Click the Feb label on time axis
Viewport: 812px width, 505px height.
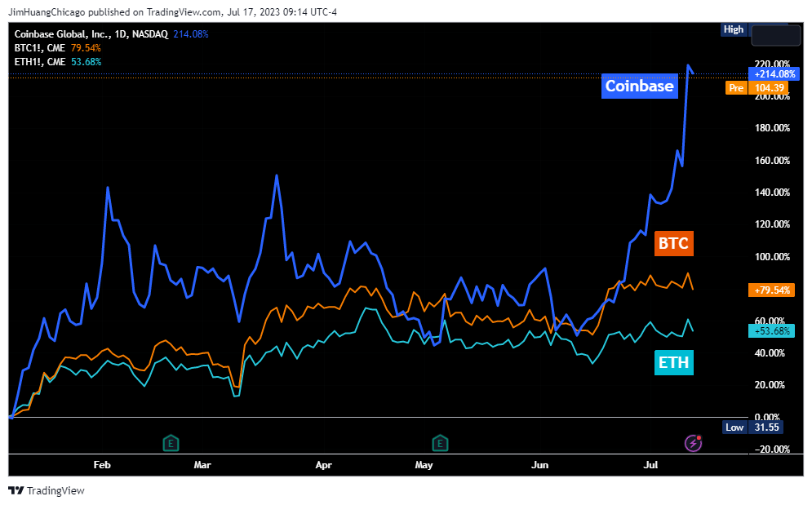pyautogui.click(x=102, y=465)
